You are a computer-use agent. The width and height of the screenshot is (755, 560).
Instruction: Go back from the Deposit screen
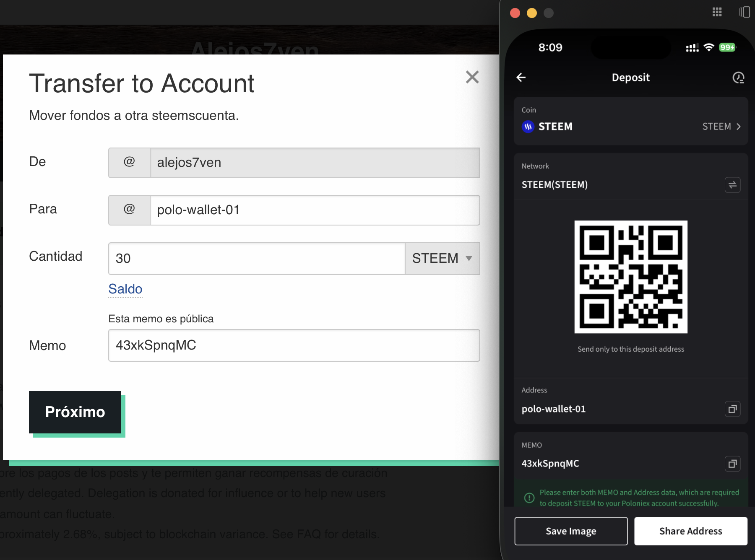click(521, 78)
